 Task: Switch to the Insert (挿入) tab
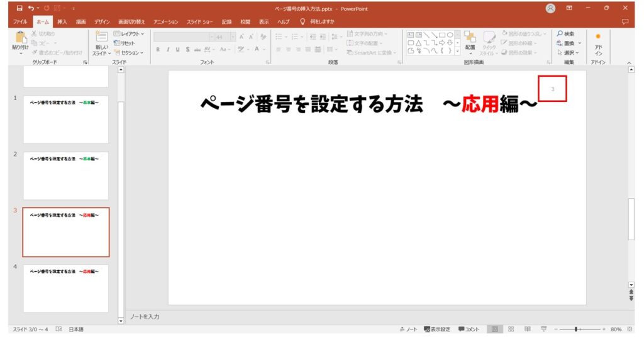tap(62, 22)
